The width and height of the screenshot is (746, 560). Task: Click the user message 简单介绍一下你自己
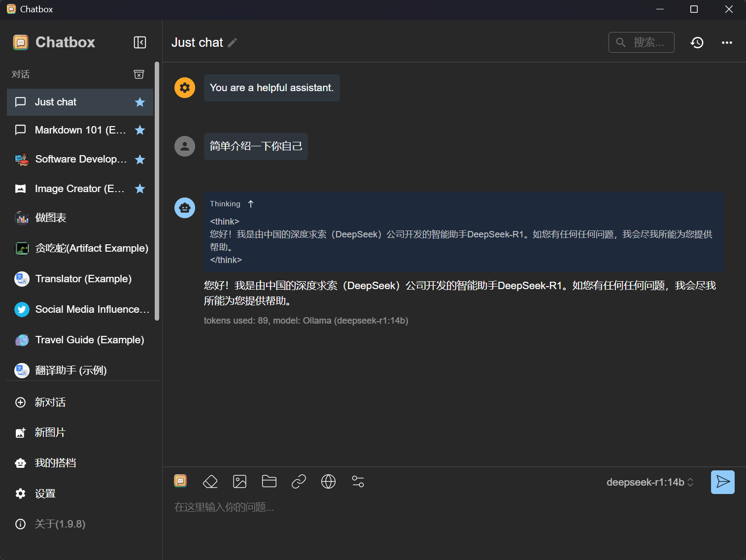pyautogui.click(x=256, y=146)
